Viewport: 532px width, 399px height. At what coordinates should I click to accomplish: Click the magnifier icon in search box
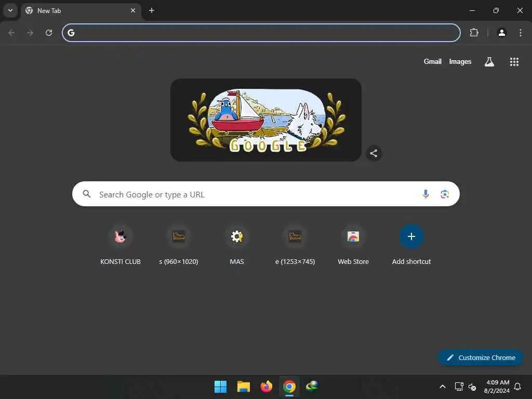pyautogui.click(x=87, y=194)
